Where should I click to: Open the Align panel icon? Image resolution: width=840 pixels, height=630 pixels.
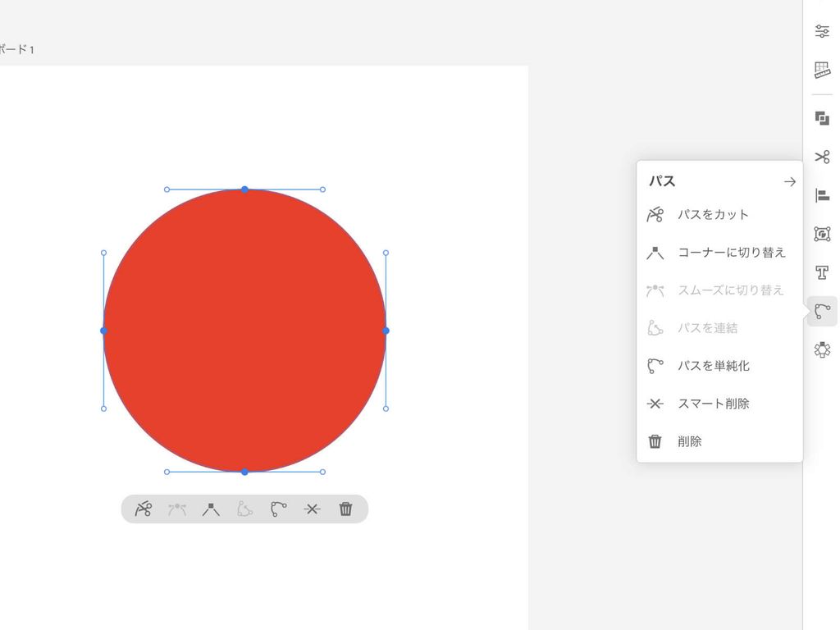point(822,195)
